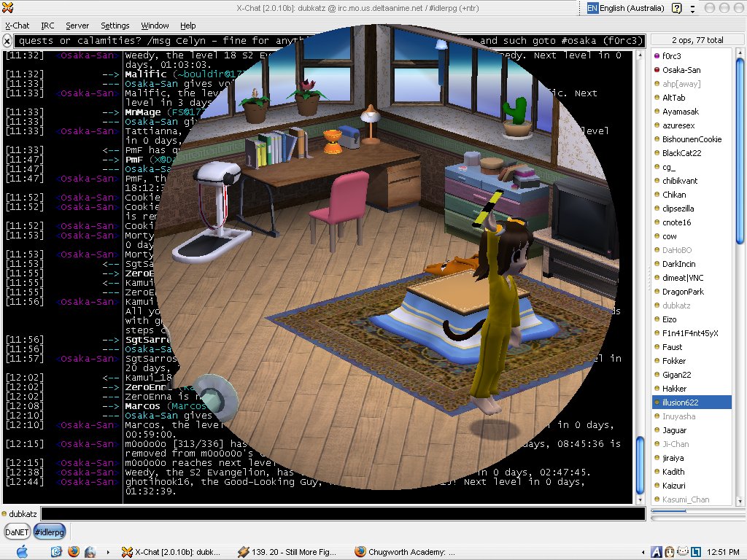Viewport: 747px width, 560px height.
Task: Select user Hakker in the list
Action: [x=692, y=388]
